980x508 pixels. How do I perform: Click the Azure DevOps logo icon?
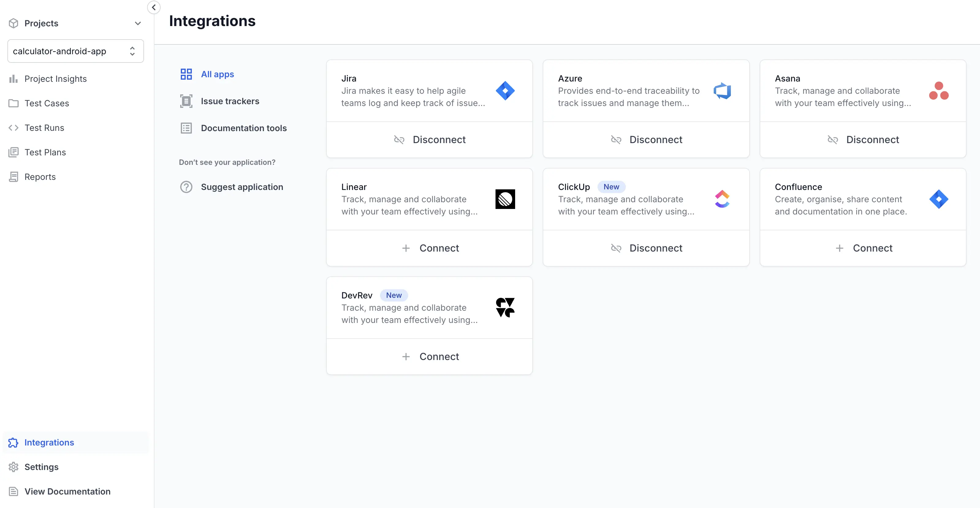722,90
